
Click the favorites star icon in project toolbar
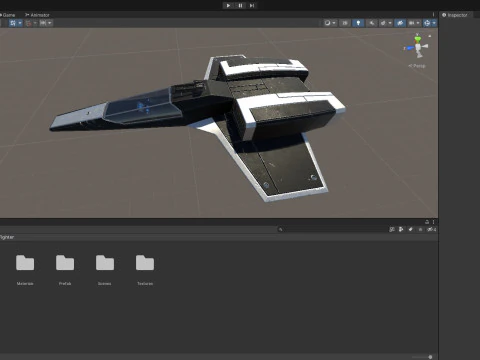pos(420,229)
